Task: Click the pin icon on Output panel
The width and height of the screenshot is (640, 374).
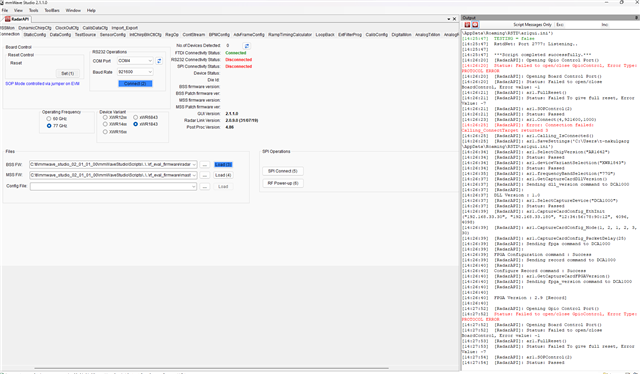Action: point(636,18)
